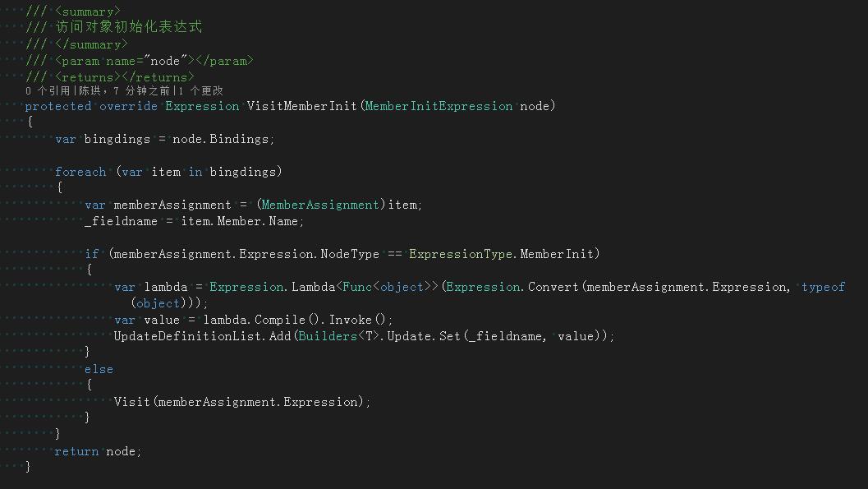
Task: Place cursor on the "protected" keyword
Action: click(58, 106)
